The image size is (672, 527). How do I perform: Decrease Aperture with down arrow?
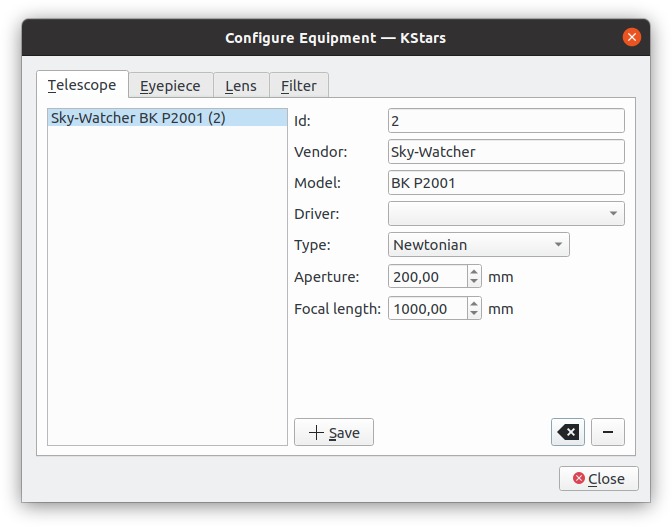[474, 281]
